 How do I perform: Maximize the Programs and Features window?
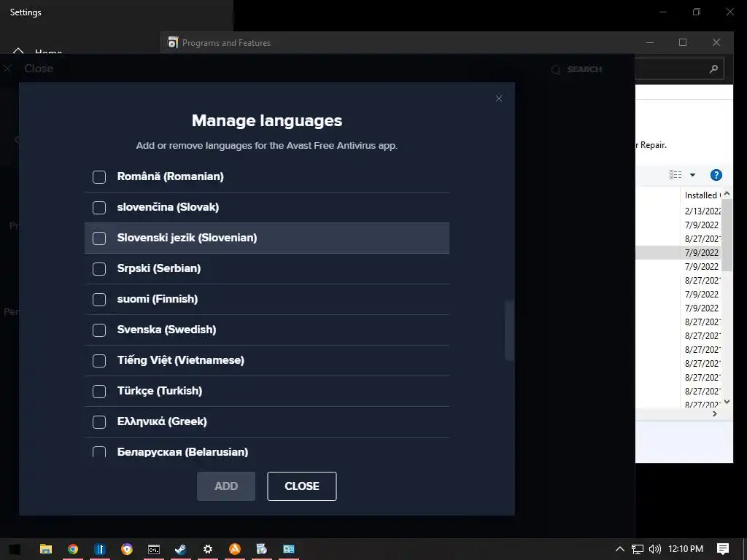click(683, 42)
